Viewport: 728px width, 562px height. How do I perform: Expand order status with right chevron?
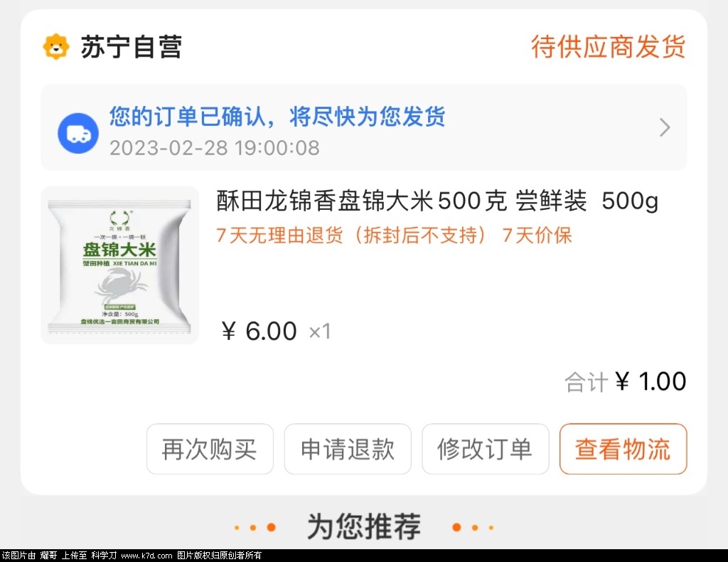tap(665, 127)
